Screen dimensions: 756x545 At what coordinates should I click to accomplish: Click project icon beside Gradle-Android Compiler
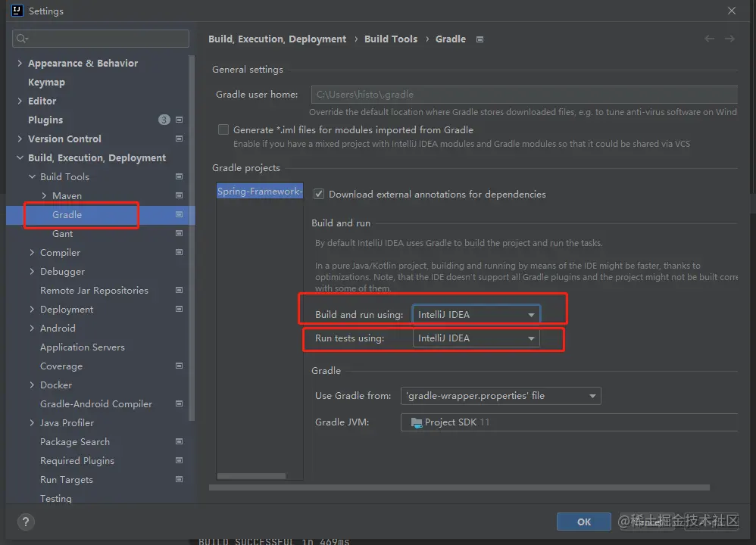click(x=179, y=403)
